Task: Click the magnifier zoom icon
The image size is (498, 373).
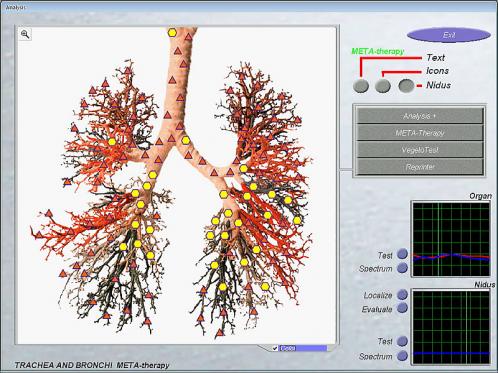Action: [x=25, y=34]
